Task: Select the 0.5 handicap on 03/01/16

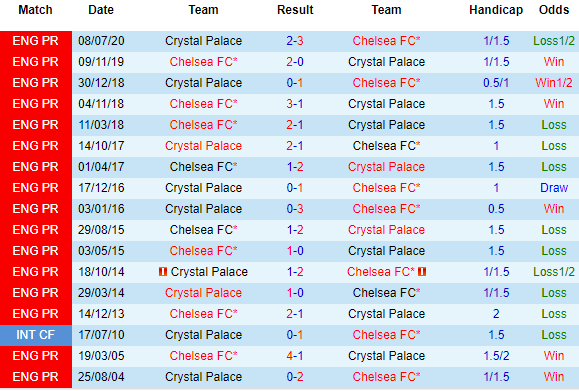Action: (x=496, y=209)
